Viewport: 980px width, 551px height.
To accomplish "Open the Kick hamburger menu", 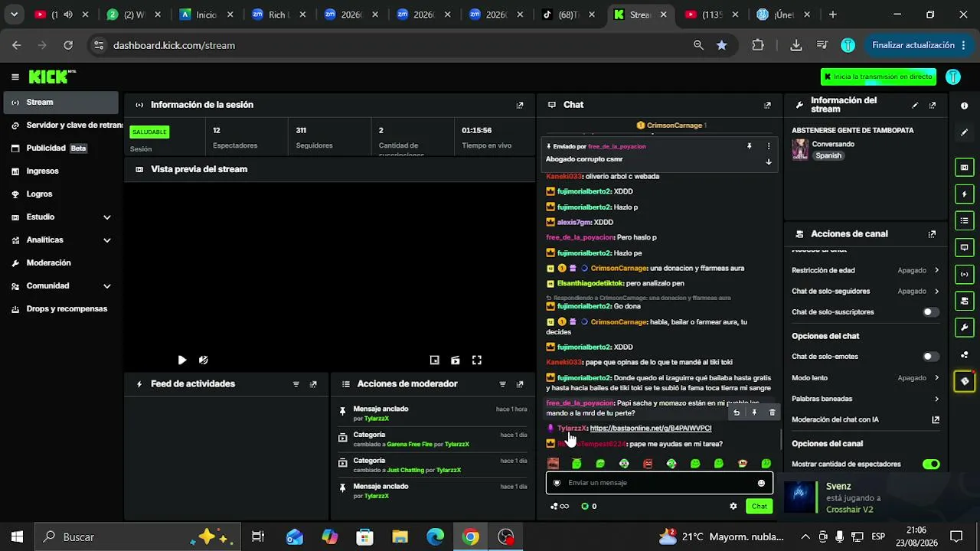I will [x=15, y=77].
